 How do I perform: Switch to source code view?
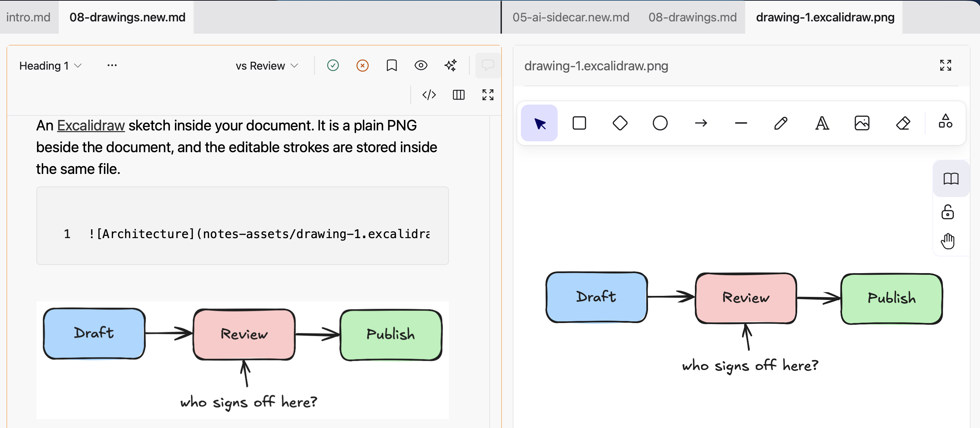click(429, 95)
